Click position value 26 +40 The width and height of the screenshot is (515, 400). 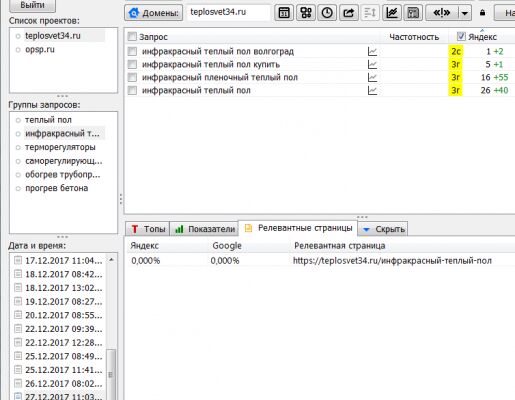pos(494,90)
